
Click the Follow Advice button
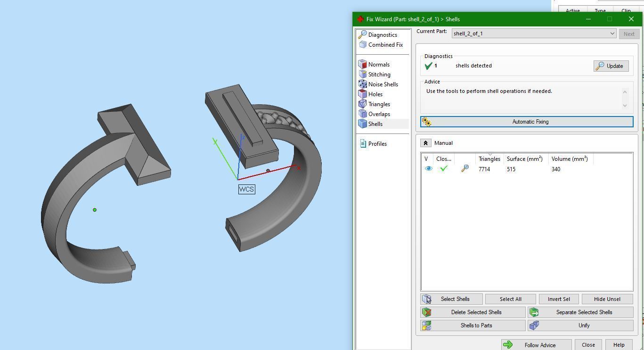[x=537, y=345]
